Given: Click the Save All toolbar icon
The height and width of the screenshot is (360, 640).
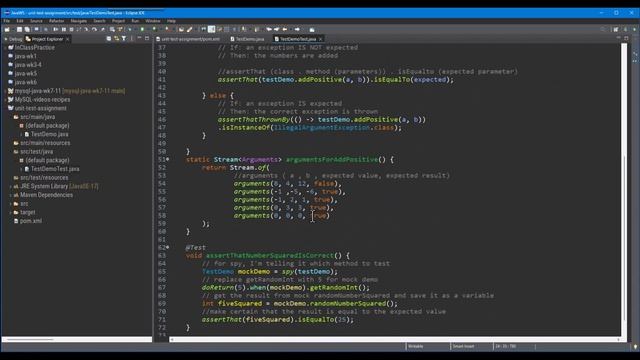Looking at the screenshot, I should pyautogui.click(x=27, y=29).
